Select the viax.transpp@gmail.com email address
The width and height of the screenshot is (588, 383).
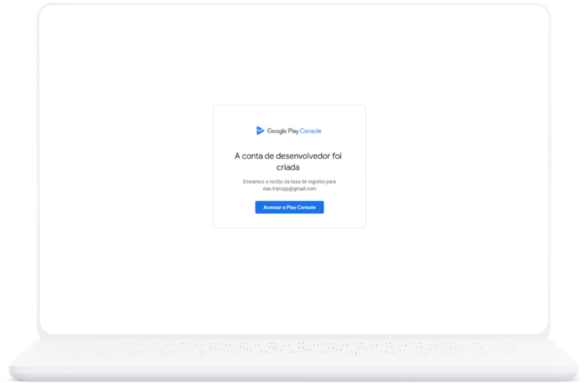tap(289, 189)
